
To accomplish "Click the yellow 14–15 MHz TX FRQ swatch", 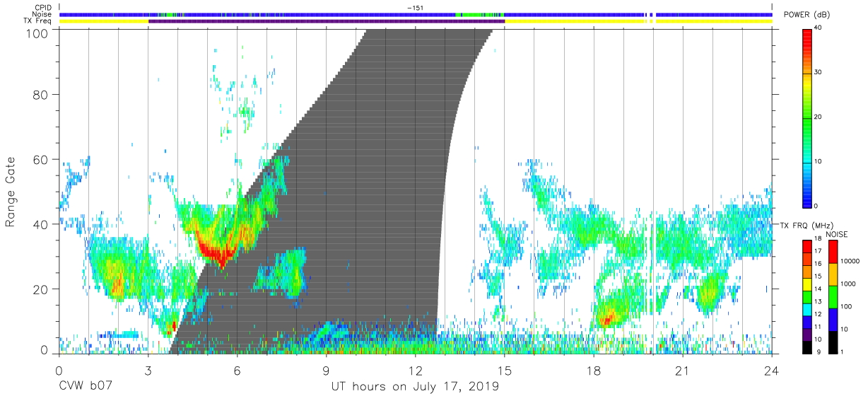I will [807, 283].
